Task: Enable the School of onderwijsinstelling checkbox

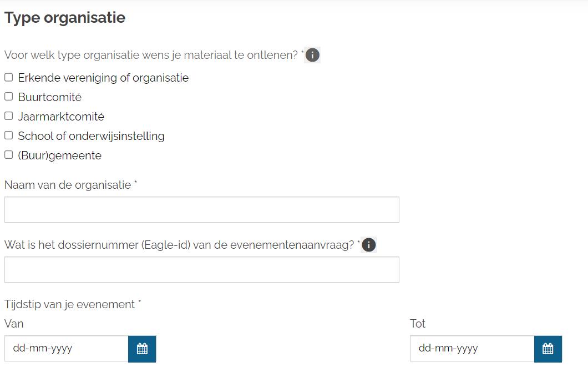Action: point(9,136)
